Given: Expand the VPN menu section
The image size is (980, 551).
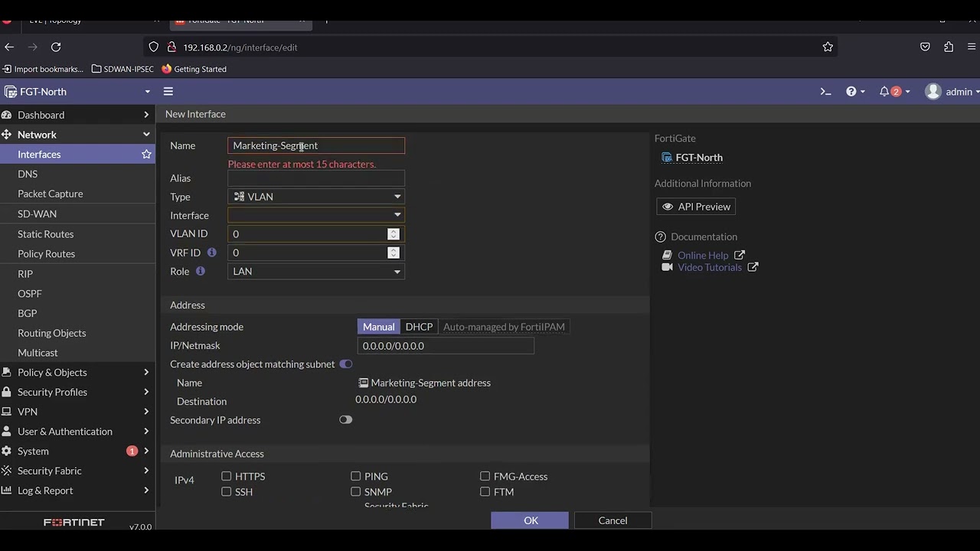Looking at the screenshot, I should pyautogui.click(x=77, y=412).
